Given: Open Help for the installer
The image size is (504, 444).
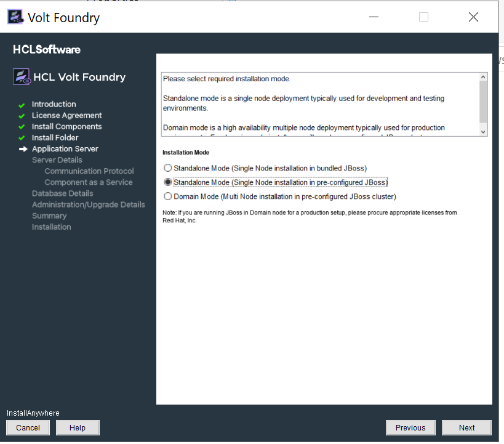Looking at the screenshot, I should click(x=78, y=427).
